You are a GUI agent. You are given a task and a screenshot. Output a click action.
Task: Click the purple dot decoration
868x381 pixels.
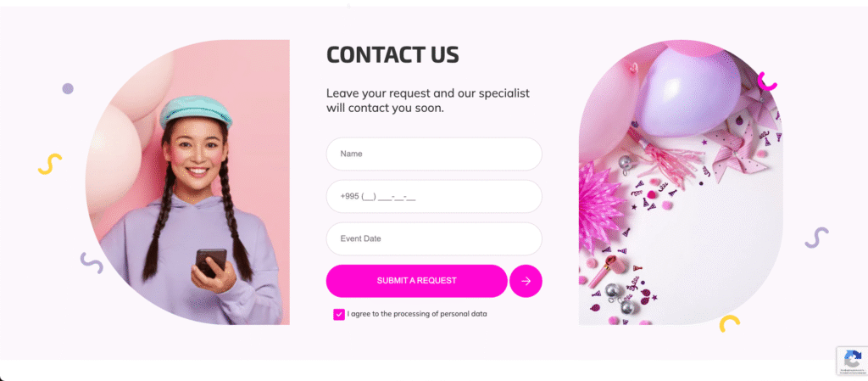pos(68,88)
